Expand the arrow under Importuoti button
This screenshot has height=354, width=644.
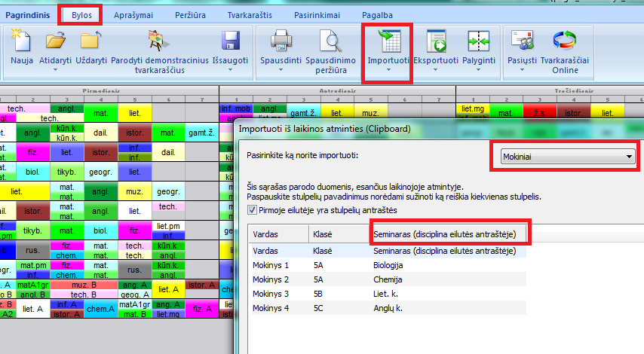pyautogui.click(x=388, y=71)
